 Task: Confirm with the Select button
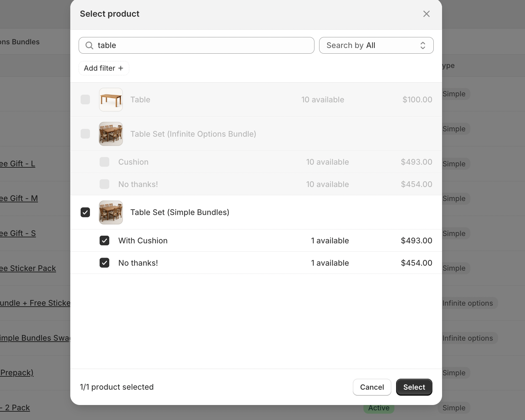(x=414, y=387)
